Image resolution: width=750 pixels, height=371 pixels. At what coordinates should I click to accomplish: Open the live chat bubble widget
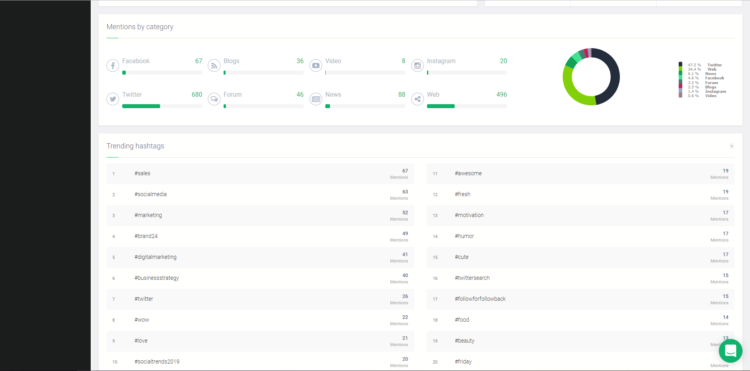(x=730, y=351)
